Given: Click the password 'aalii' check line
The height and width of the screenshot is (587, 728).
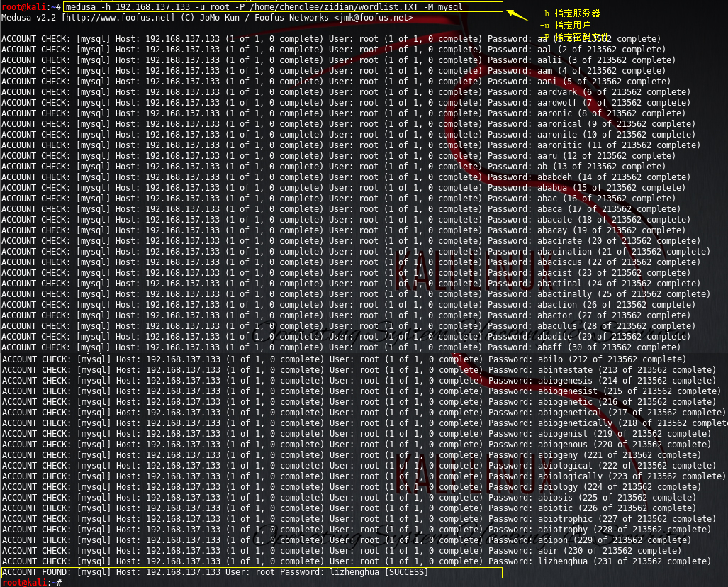Looking at the screenshot, I should [338, 60].
